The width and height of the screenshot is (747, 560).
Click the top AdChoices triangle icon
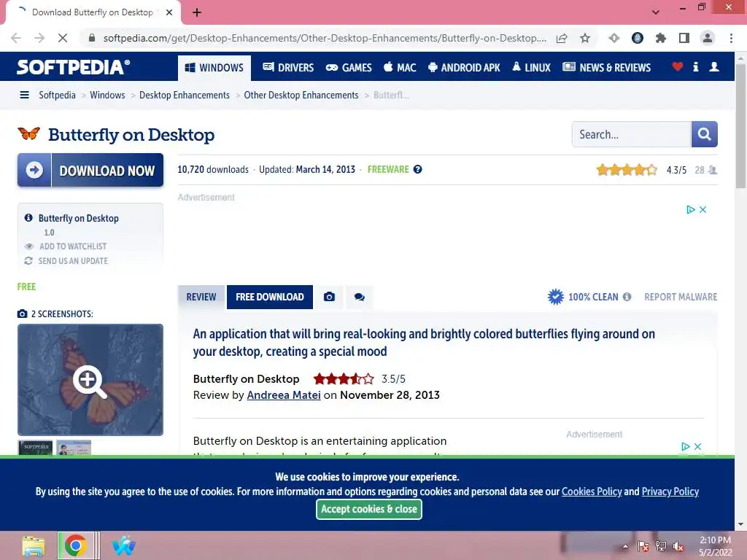click(691, 209)
